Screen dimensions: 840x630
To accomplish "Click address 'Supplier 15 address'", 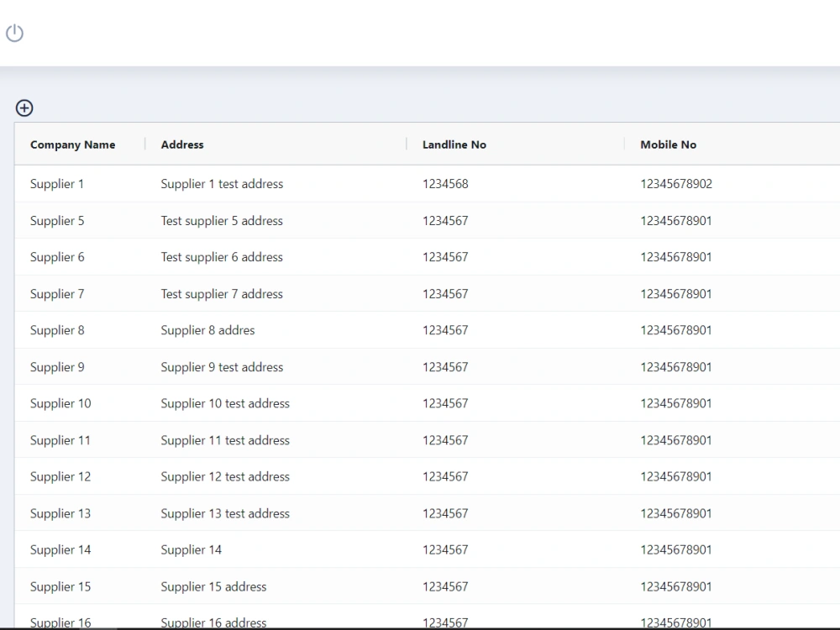I will coord(213,587).
